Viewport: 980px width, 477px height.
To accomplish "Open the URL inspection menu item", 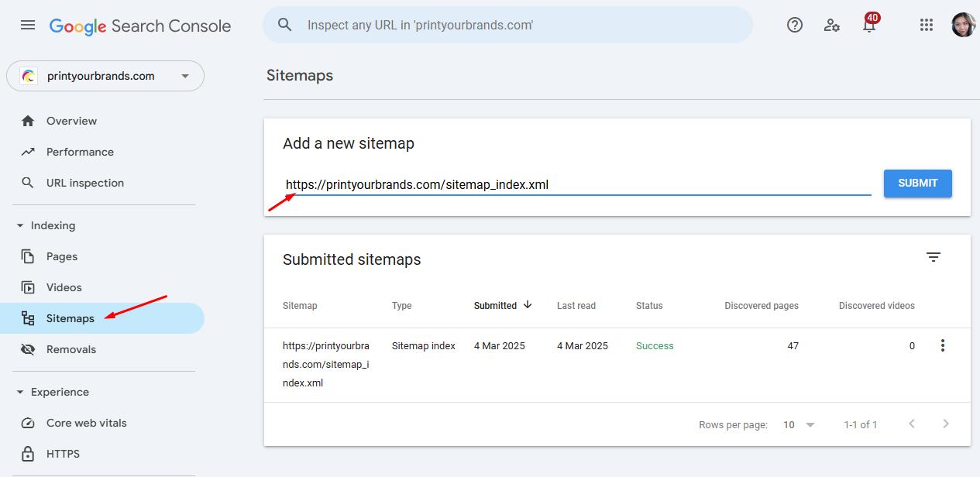I will pyautogui.click(x=102, y=183).
